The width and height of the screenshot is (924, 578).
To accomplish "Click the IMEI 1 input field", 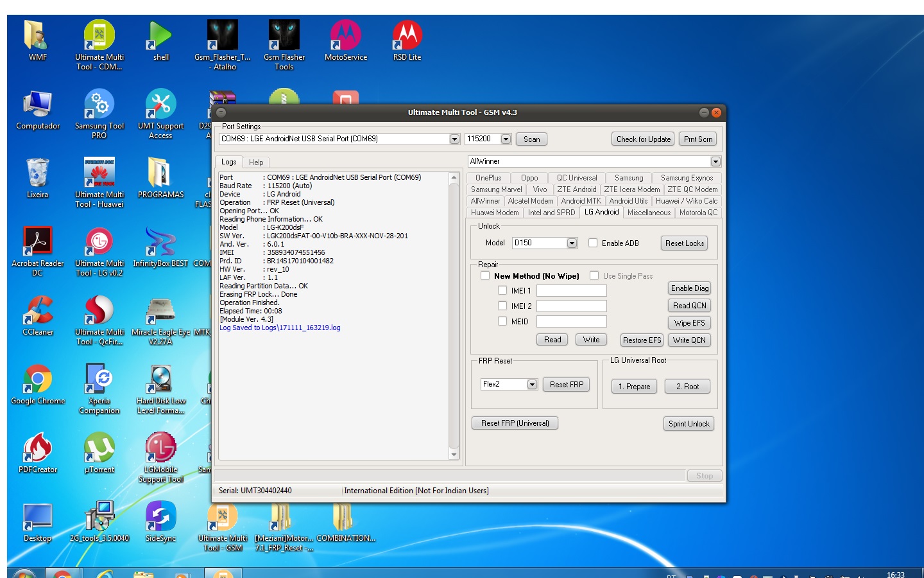I will [x=571, y=290].
